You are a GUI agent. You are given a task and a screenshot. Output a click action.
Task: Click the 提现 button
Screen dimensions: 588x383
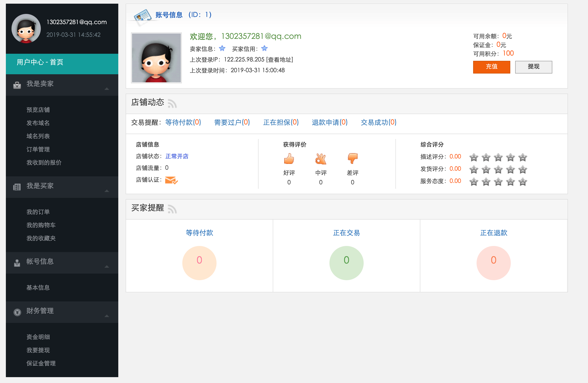(534, 67)
